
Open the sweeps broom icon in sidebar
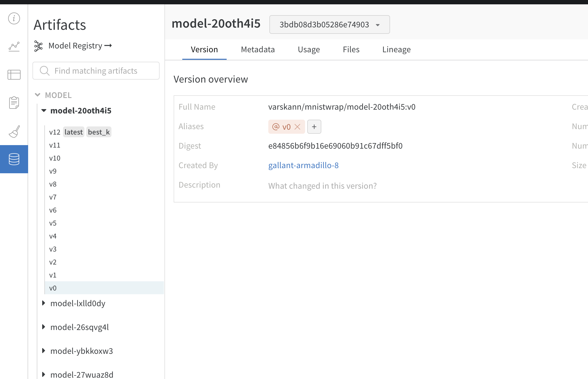tap(14, 131)
